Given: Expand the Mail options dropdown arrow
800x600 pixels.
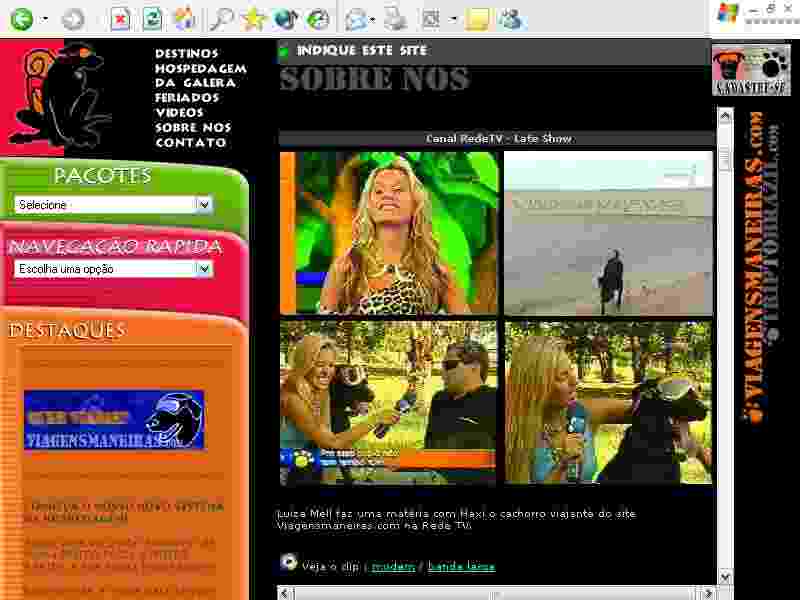Looking at the screenshot, I should [373, 19].
